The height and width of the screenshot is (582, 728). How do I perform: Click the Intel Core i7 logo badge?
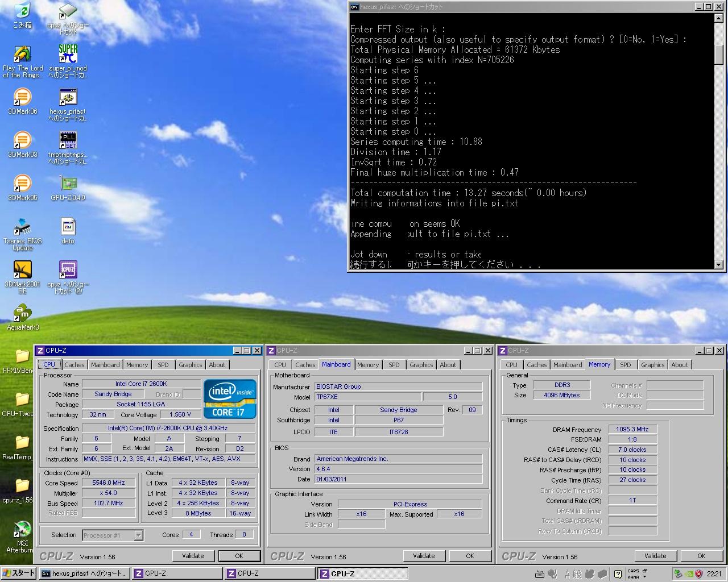click(229, 399)
